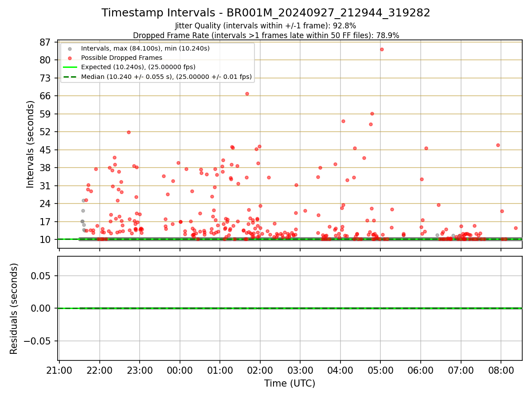
Task: Click the solid lime line sample in the legend
Action: pos(70,67)
